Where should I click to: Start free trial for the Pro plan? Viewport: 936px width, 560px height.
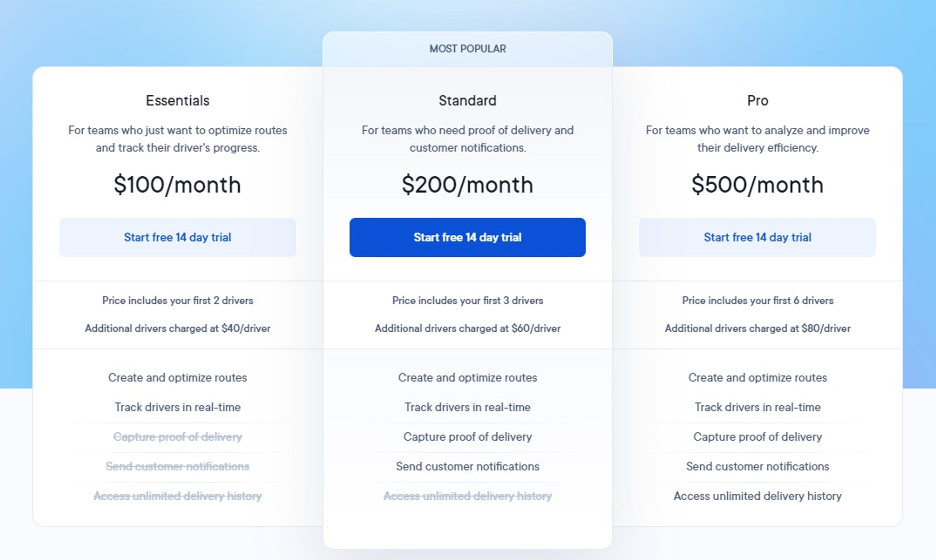coord(757,237)
